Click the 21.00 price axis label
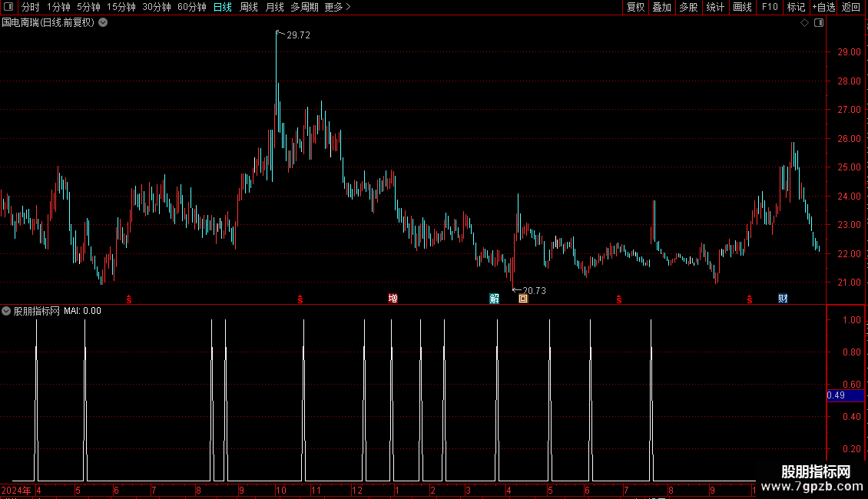The height and width of the screenshot is (499, 868). (x=849, y=283)
